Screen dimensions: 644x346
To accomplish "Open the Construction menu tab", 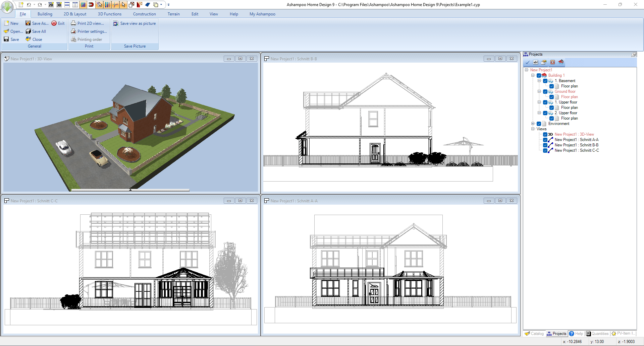I will pyautogui.click(x=144, y=14).
